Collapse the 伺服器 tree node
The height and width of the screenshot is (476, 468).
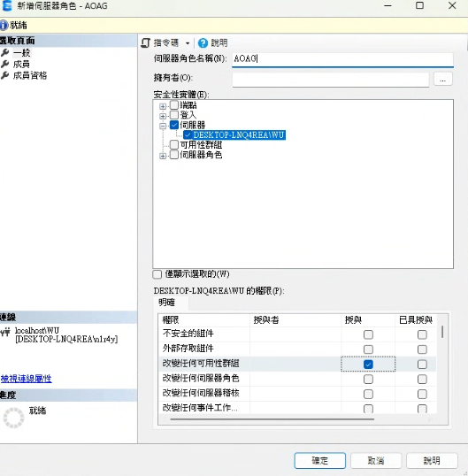(x=163, y=126)
